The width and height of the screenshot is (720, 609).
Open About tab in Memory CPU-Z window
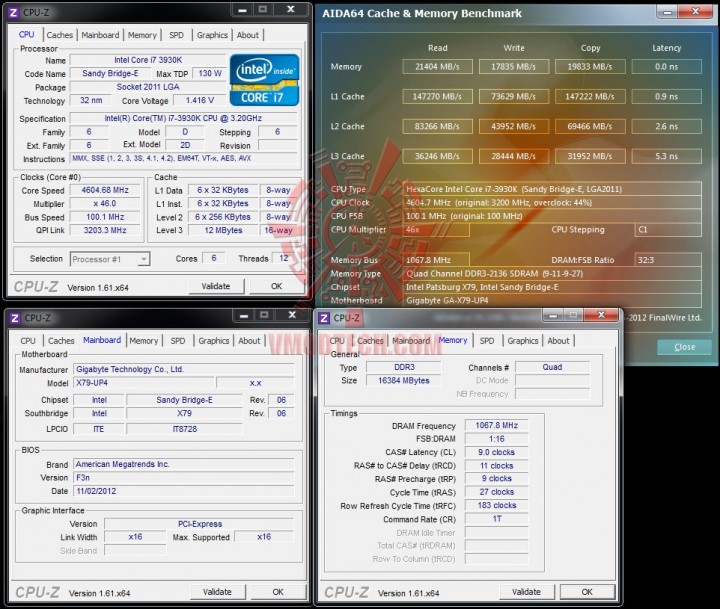(x=558, y=341)
